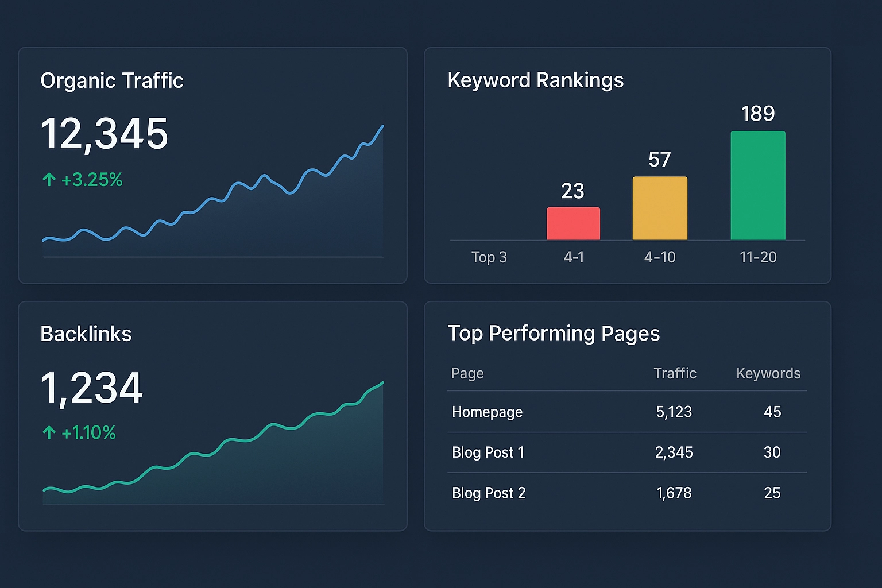
Task: Open the Blog Post 1 page link
Action: [x=488, y=452]
